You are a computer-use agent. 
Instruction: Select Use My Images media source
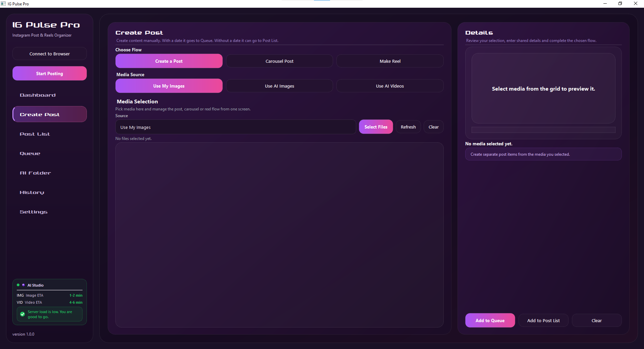pyautogui.click(x=169, y=86)
